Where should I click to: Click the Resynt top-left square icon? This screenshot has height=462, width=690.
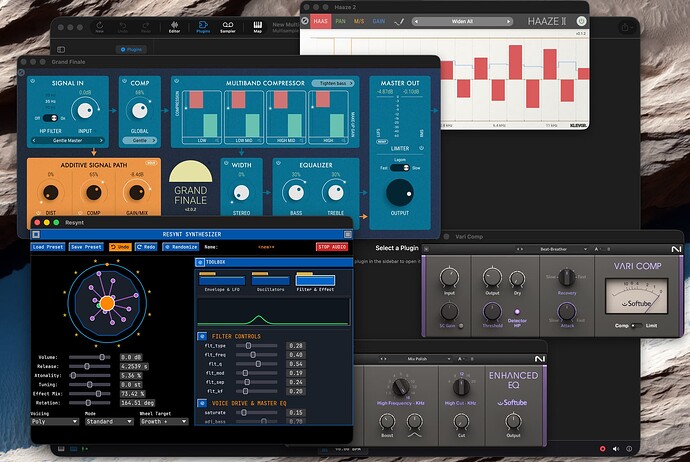point(36,235)
